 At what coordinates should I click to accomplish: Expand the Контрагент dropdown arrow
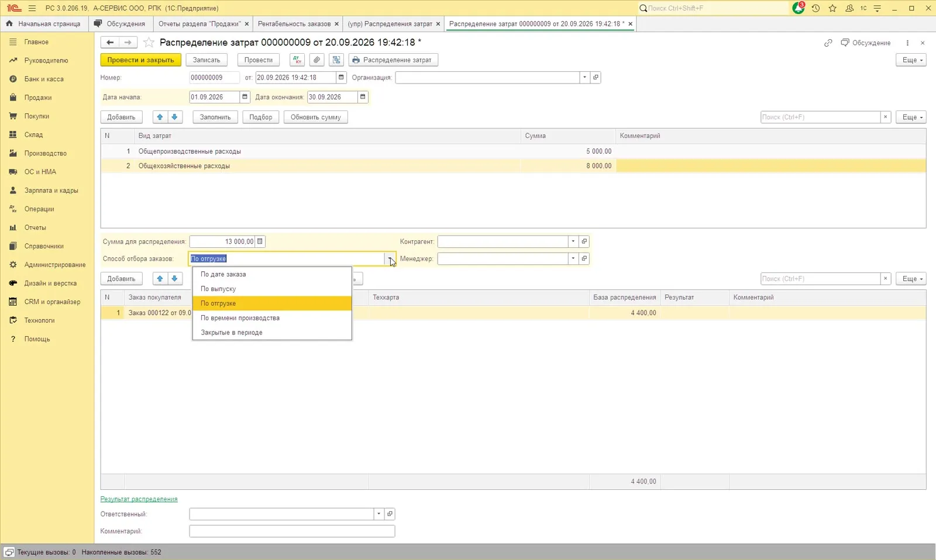click(573, 241)
